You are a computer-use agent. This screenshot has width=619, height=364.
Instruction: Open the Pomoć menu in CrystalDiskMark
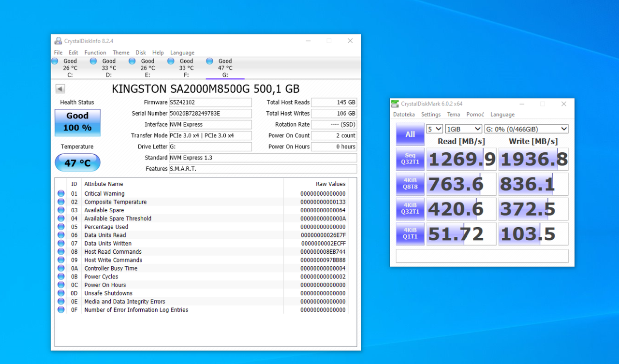[475, 115]
